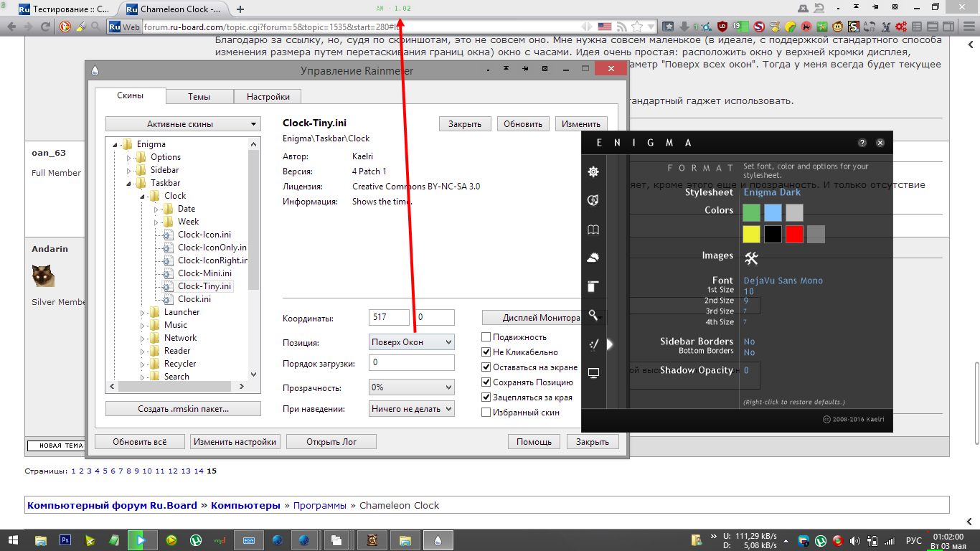The height and width of the screenshot is (551, 980).
Task: Click the Images tools icon in Enigma
Action: click(x=751, y=258)
